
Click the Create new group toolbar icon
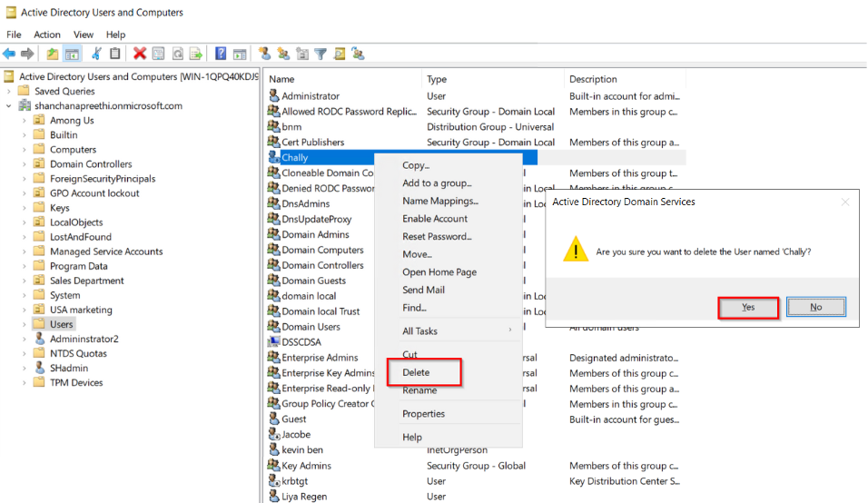coord(283,54)
